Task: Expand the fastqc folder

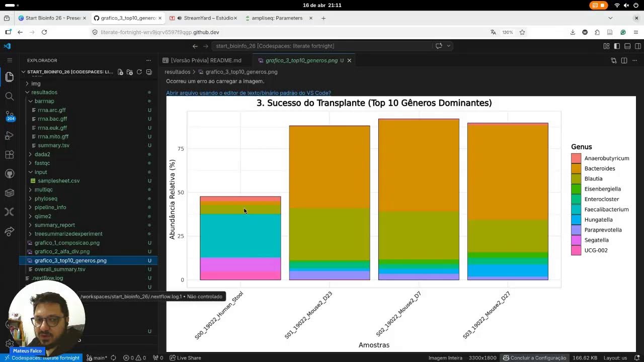Action: (42, 163)
